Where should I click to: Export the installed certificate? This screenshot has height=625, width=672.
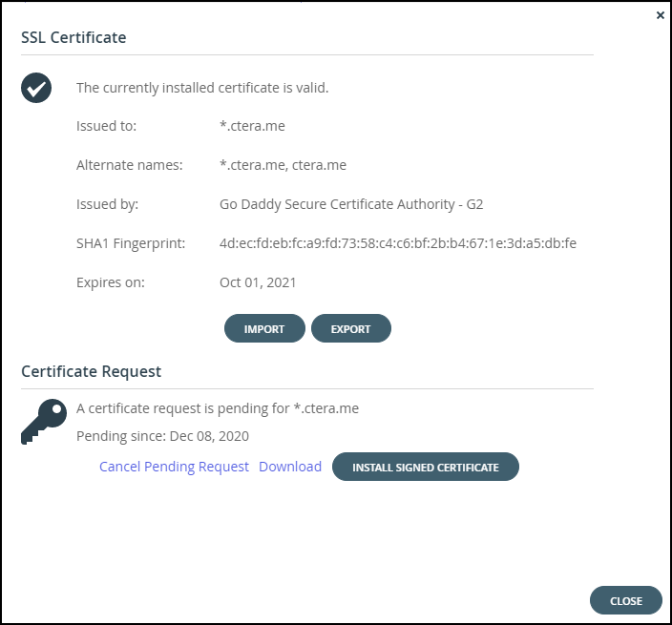point(351,328)
